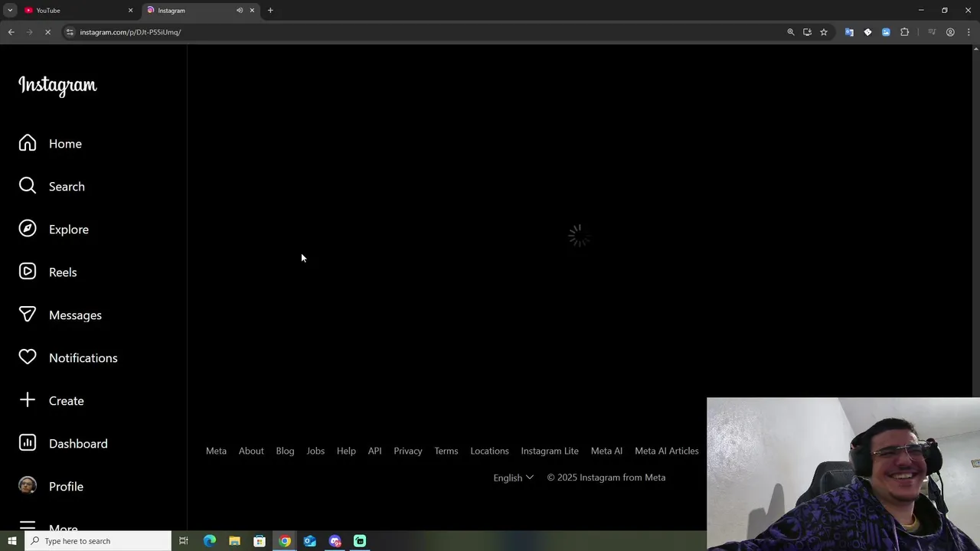Image resolution: width=980 pixels, height=551 pixels.
Task: Close the YouTube tab
Action: coord(130,11)
